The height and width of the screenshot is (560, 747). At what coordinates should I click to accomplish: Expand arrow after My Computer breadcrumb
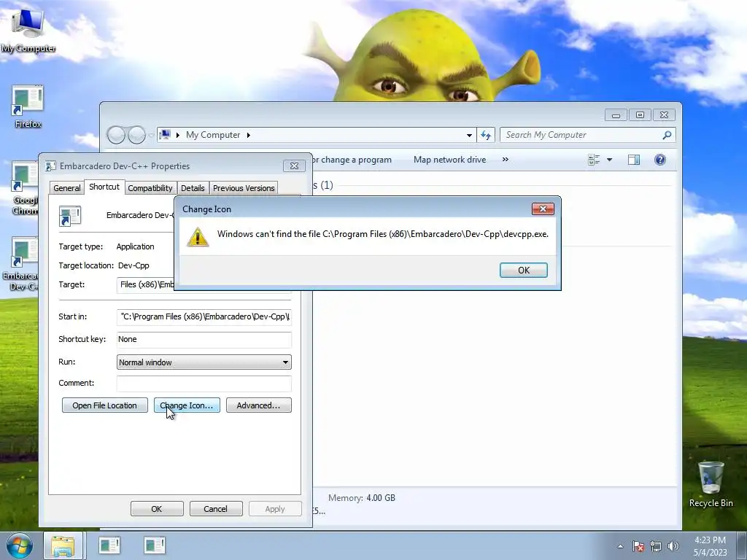(248, 135)
